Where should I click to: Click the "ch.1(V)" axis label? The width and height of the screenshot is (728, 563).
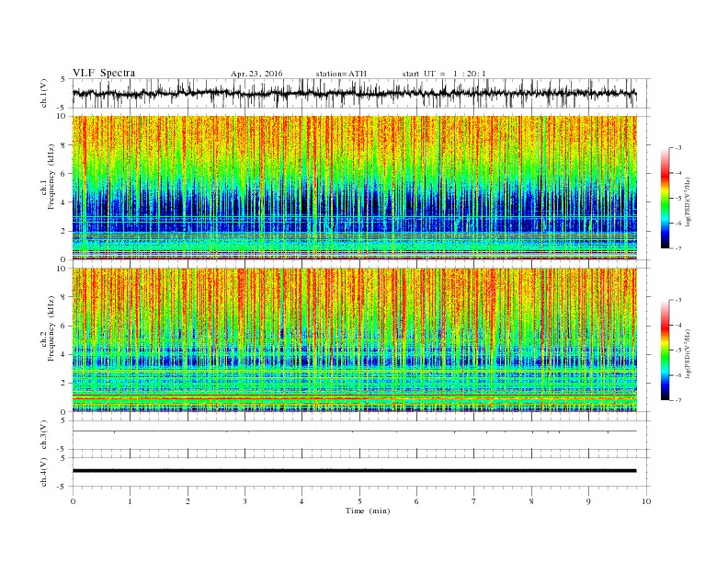(x=44, y=93)
